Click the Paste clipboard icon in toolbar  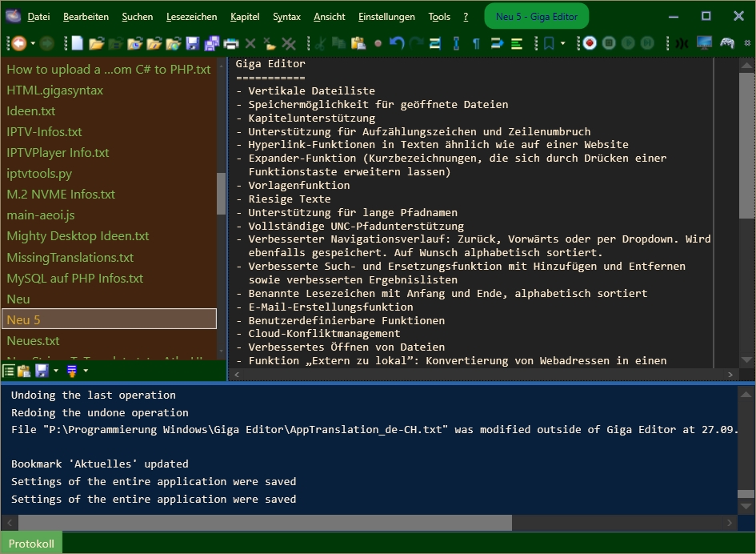point(358,43)
